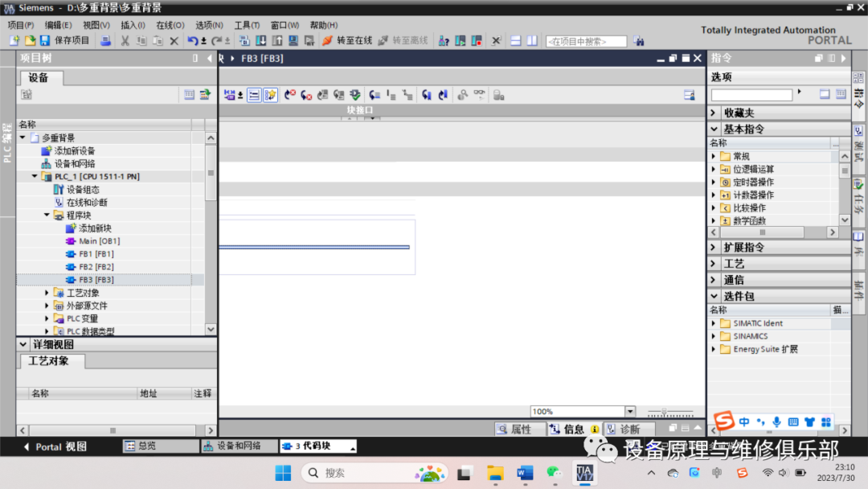
Task: Open the 项目(P) menu
Action: [x=20, y=25]
